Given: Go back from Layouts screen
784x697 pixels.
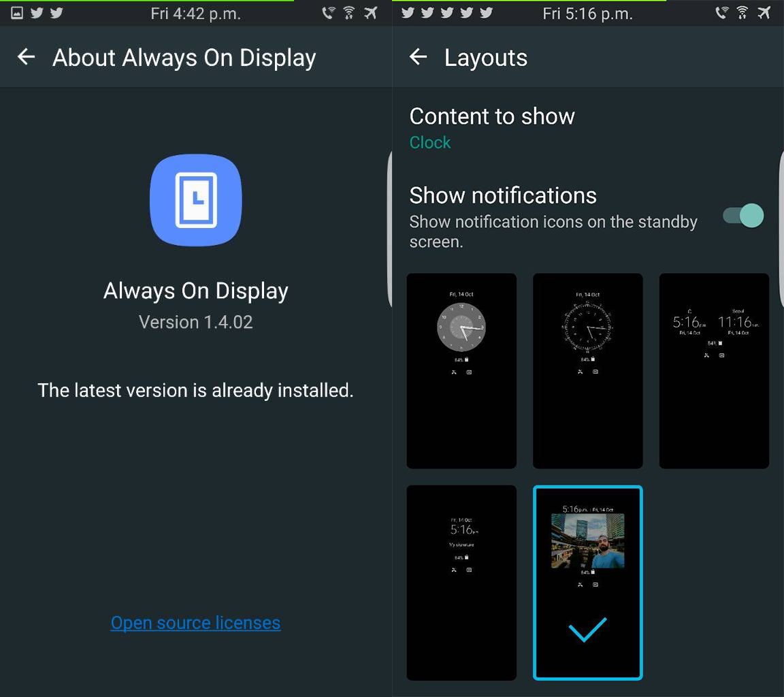Looking at the screenshot, I should [x=418, y=57].
